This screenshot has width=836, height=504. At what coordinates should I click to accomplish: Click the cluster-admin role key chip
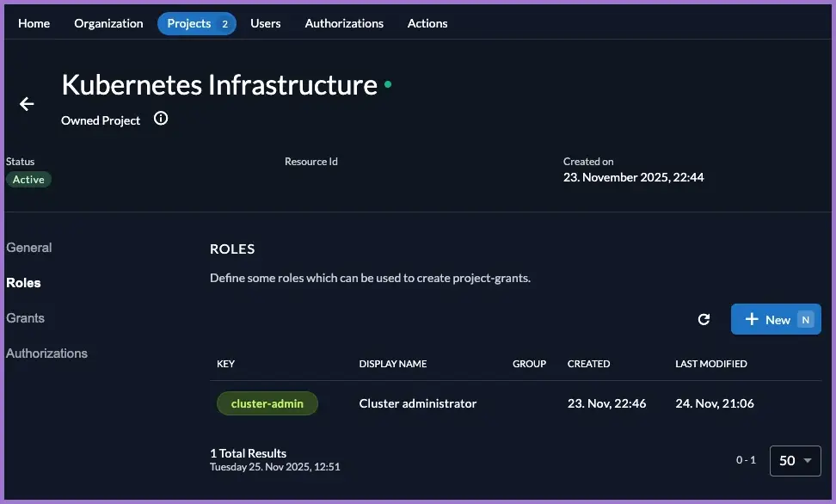(267, 403)
